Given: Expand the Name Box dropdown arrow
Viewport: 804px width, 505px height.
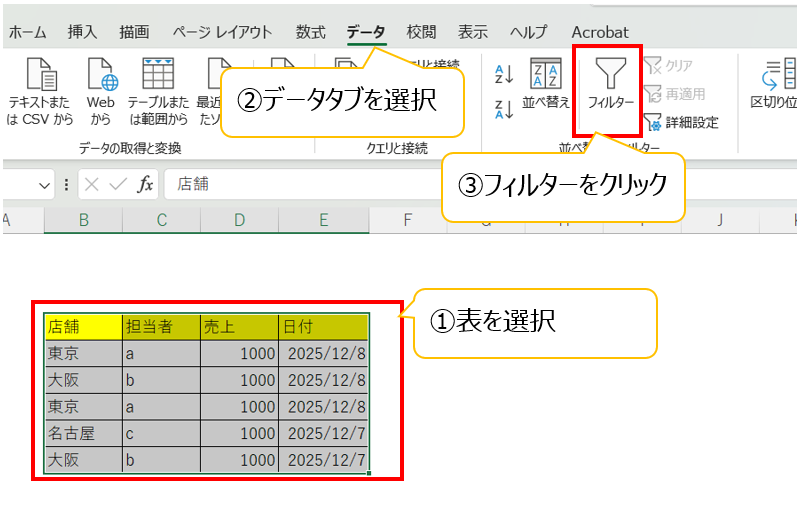Looking at the screenshot, I should 45,185.
